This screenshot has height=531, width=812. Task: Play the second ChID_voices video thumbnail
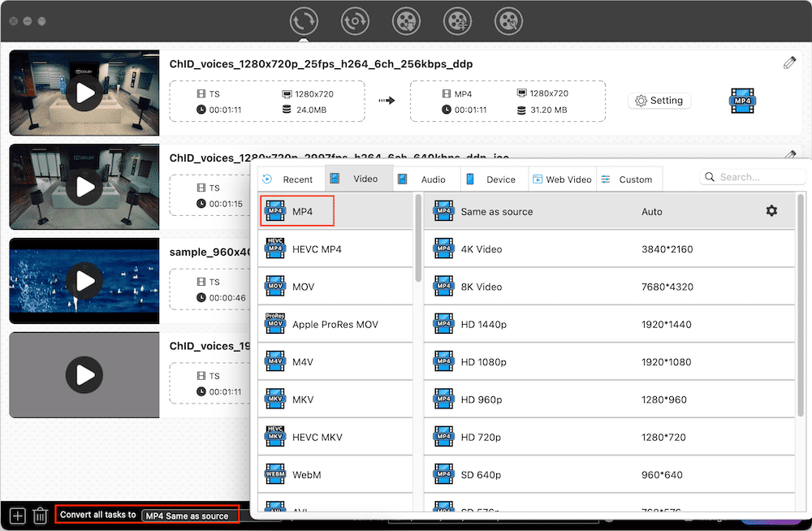[x=84, y=187]
